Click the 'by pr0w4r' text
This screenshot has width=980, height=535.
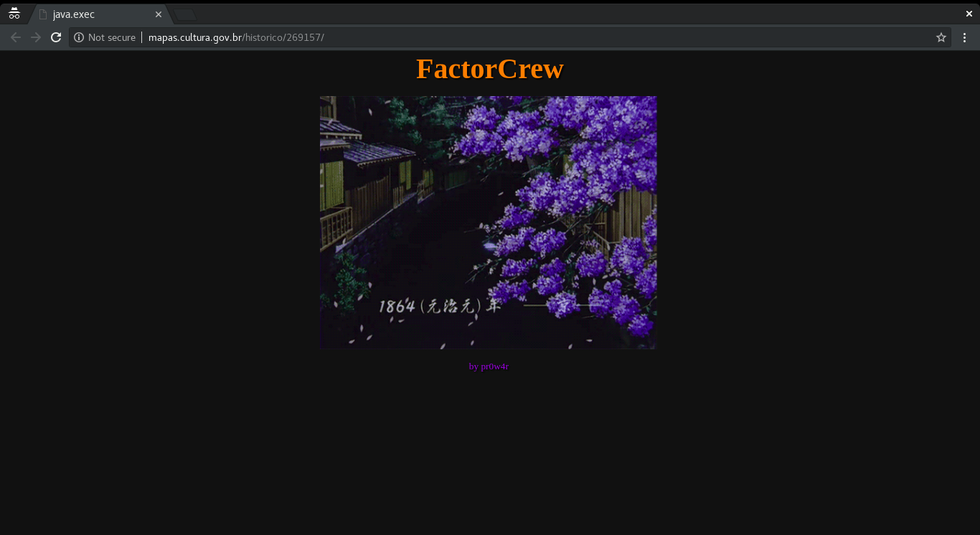click(489, 366)
